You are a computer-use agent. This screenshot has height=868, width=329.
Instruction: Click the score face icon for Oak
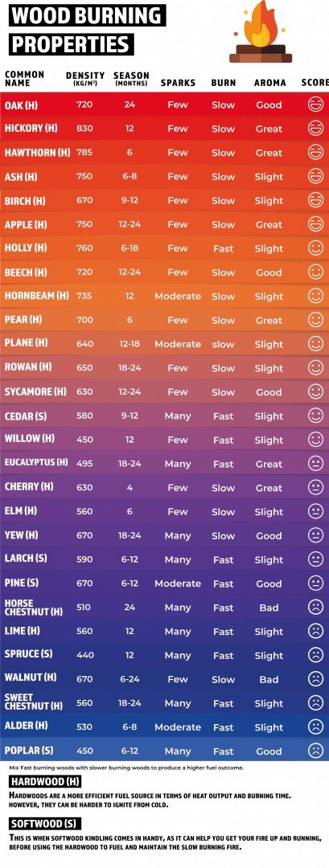pyautogui.click(x=315, y=104)
